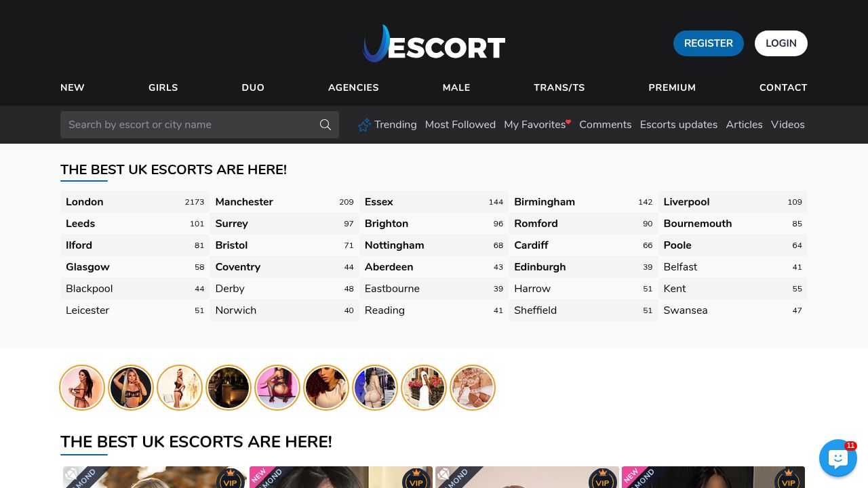The height and width of the screenshot is (488, 868).
Task: Open the GIRLS menu item
Action: pos(163,87)
